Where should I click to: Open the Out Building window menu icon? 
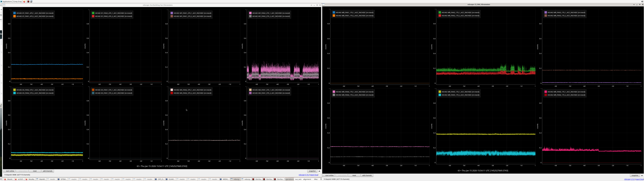(x=4, y=5)
